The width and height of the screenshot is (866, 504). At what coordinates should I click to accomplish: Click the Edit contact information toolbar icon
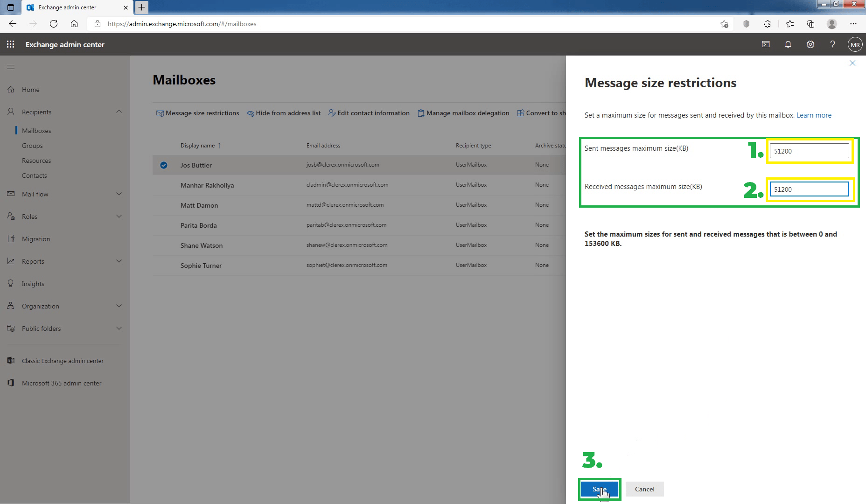[x=332, y=113]
